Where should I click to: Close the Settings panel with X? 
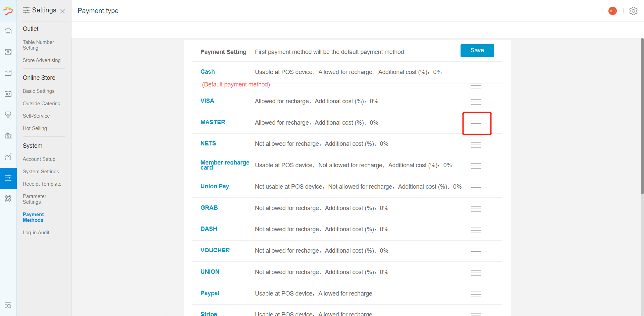(62, 11)
